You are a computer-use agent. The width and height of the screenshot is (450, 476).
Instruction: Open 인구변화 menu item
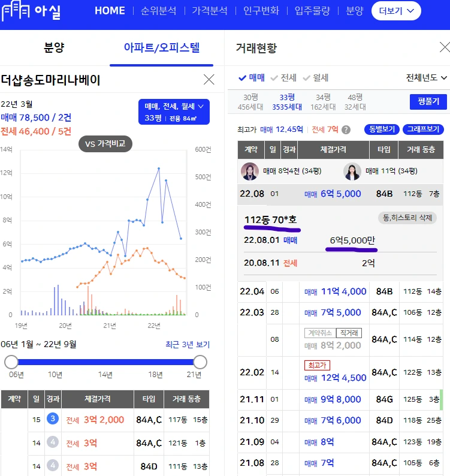261,11
